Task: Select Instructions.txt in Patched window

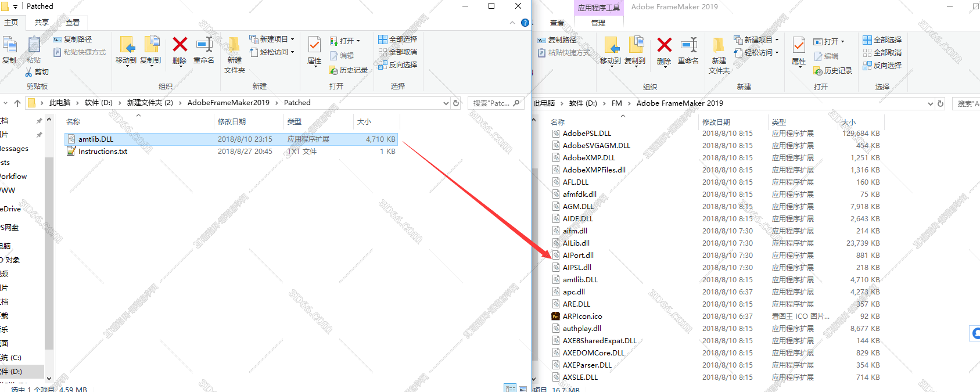Action: pos(231,152)
